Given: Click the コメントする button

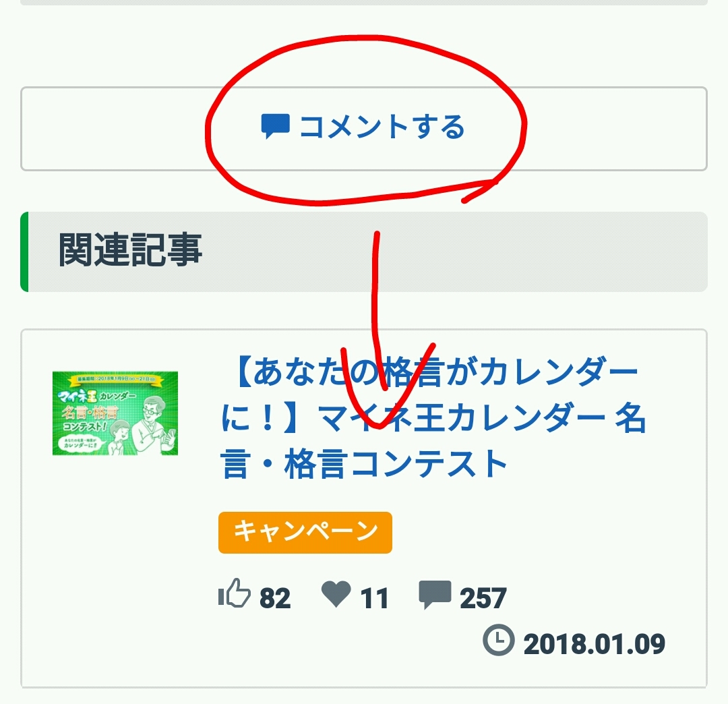Looking at the screenshot, I should (x=363, y=129).
